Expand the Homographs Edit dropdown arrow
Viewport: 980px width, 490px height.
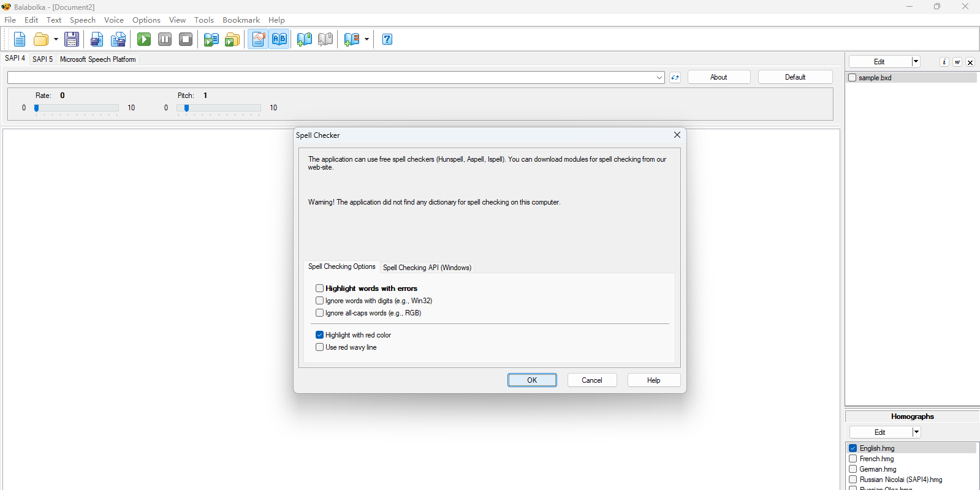point(916,432)
